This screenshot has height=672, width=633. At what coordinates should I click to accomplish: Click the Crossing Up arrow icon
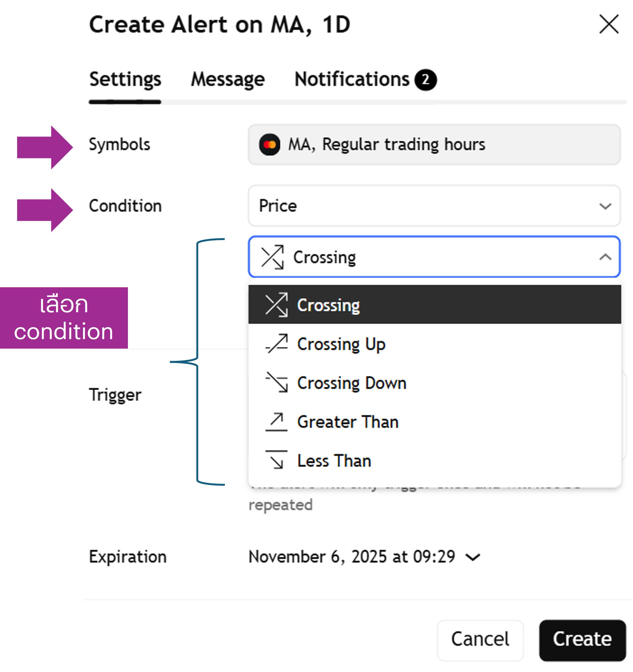(x=276, y=343)
